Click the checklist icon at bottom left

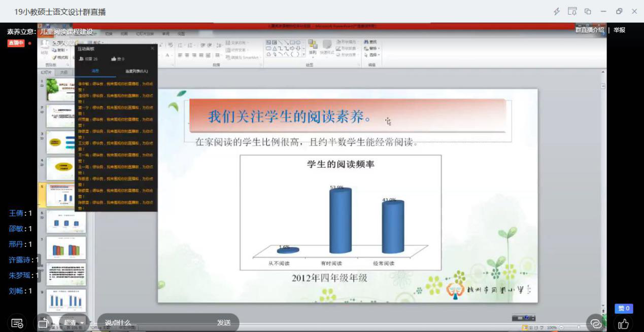click(17, 323)
